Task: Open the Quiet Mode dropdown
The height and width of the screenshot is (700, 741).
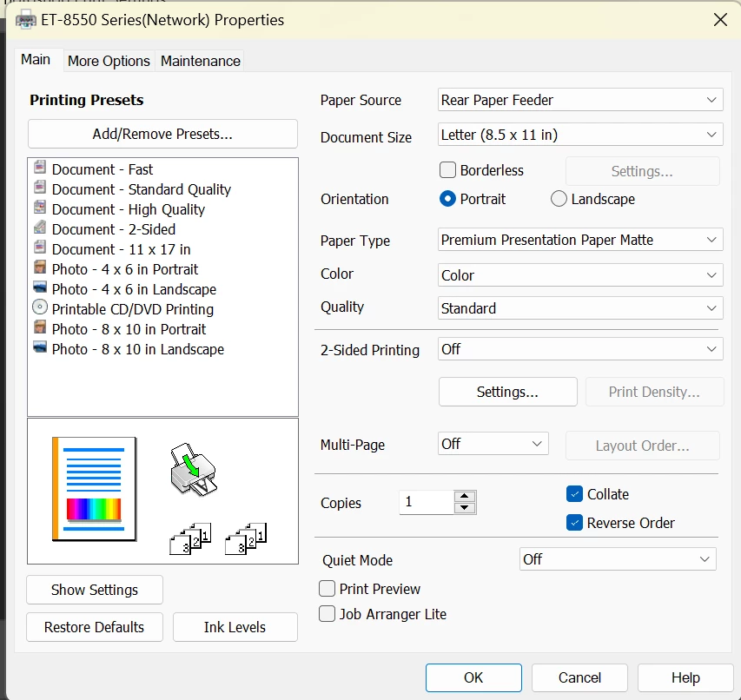Action: tap(618, 559)
